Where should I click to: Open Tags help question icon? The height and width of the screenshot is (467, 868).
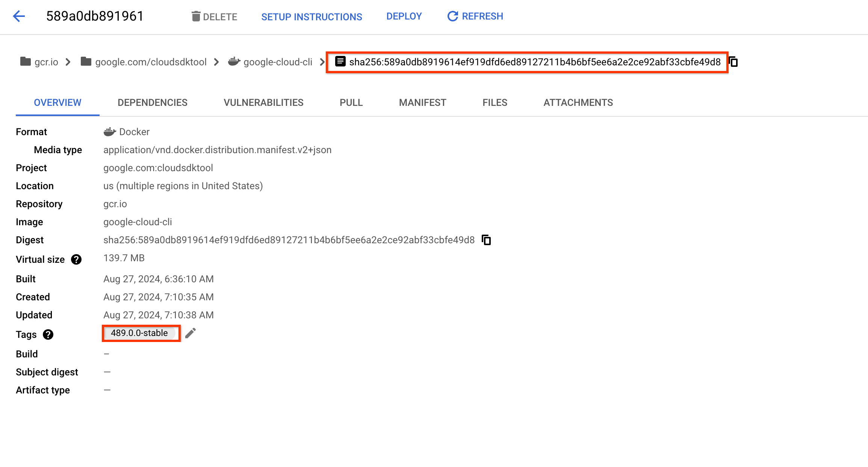click(48, 334)
